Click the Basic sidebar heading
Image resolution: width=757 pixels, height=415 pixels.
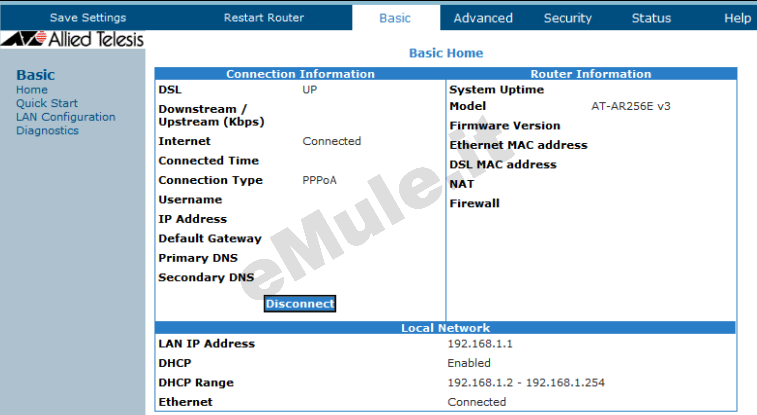36,75
